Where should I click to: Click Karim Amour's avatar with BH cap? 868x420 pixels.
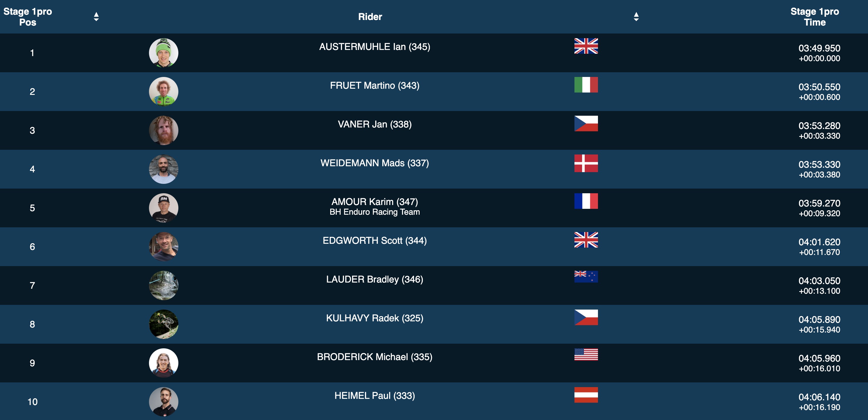pyautogui.click(x=163, y=208)
